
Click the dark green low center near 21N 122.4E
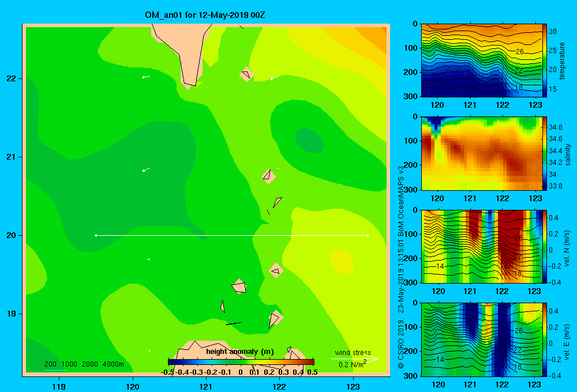click(x=309, y=140)
